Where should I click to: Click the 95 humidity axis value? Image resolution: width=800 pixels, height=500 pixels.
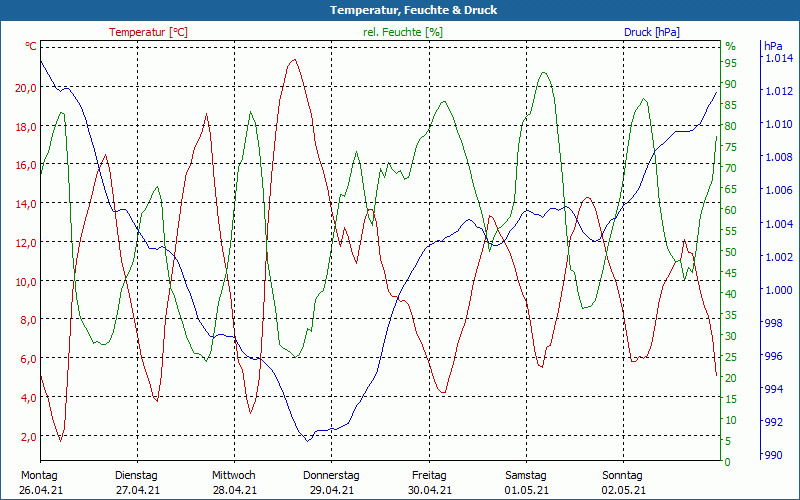tap(731, 63)
